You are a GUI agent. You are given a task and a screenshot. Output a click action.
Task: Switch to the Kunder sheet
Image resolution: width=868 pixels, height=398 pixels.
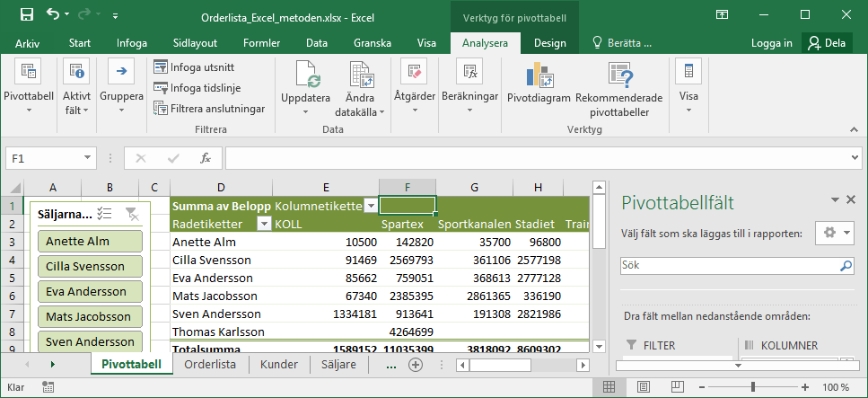coord(279,364)
